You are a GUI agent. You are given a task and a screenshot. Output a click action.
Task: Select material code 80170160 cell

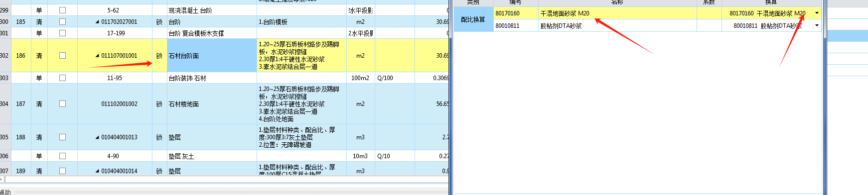click(515, 13)
